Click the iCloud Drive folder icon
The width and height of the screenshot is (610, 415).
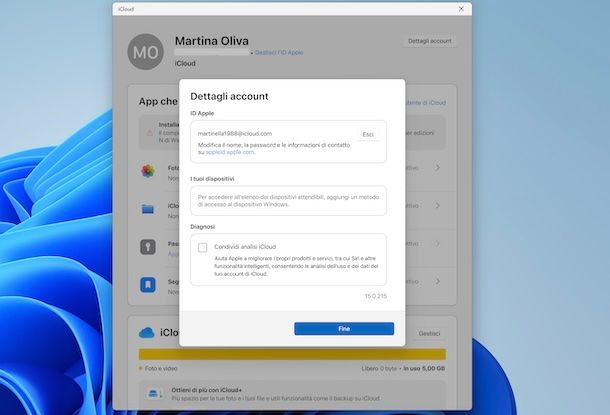coord(148,209)
